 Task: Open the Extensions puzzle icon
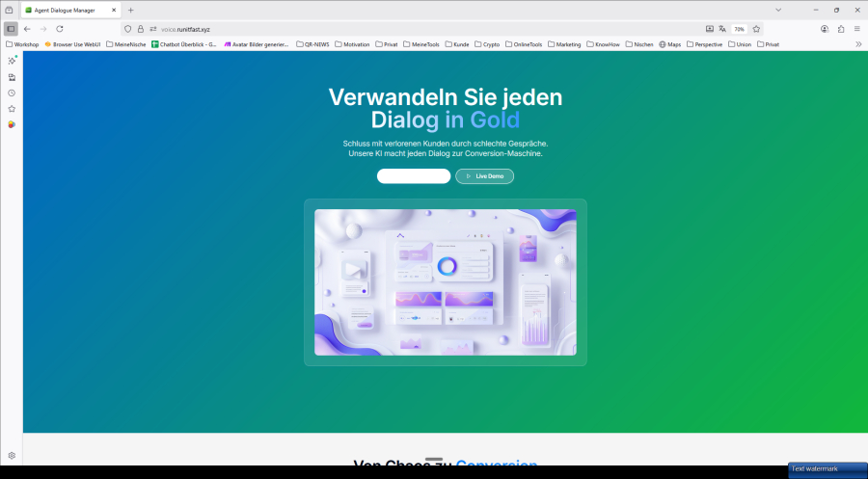click(x=841, y=29)
